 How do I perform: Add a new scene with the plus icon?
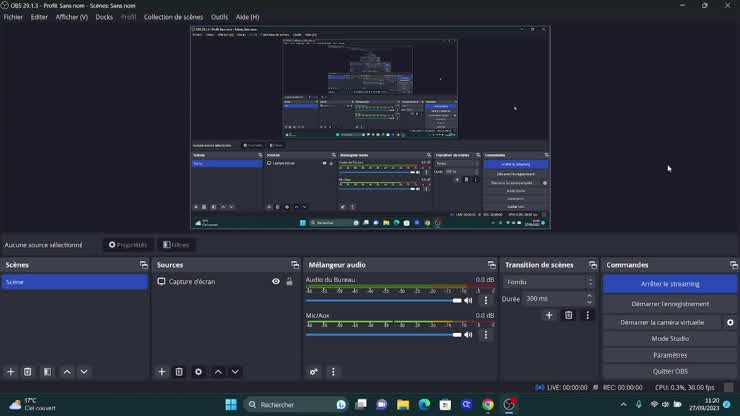[11, 372]
